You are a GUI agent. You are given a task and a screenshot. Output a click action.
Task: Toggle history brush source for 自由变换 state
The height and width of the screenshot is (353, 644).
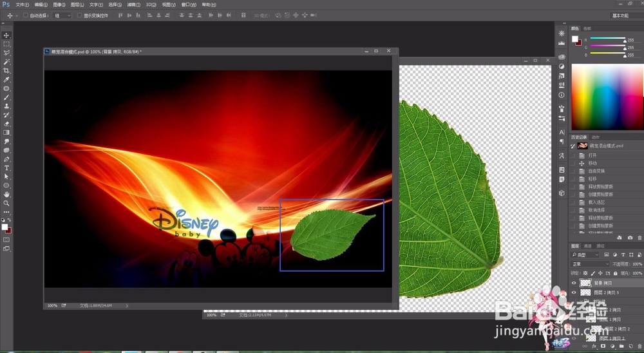click(x=573, y=171)
